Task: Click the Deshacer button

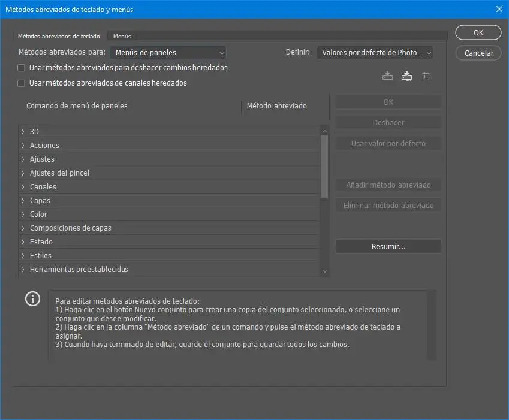Action: pyautogui.click(x=388, y=123)
